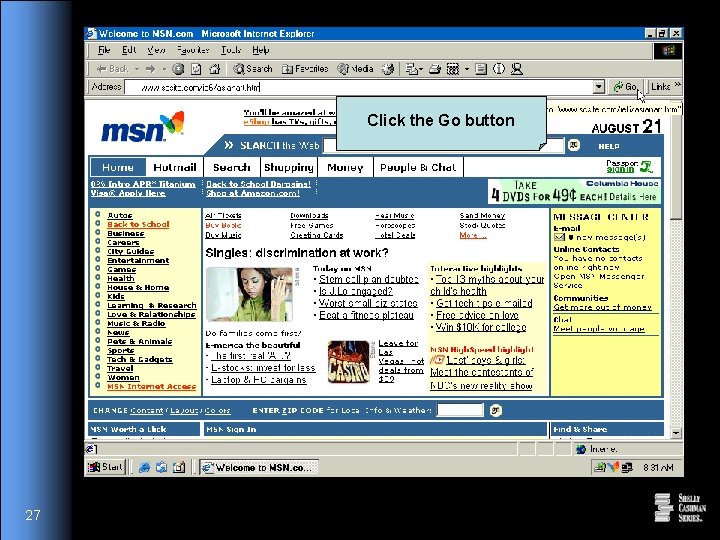The image size is (720, 540).
Task: Select the Search tab on MSN
Action: [x=232, y=168]
